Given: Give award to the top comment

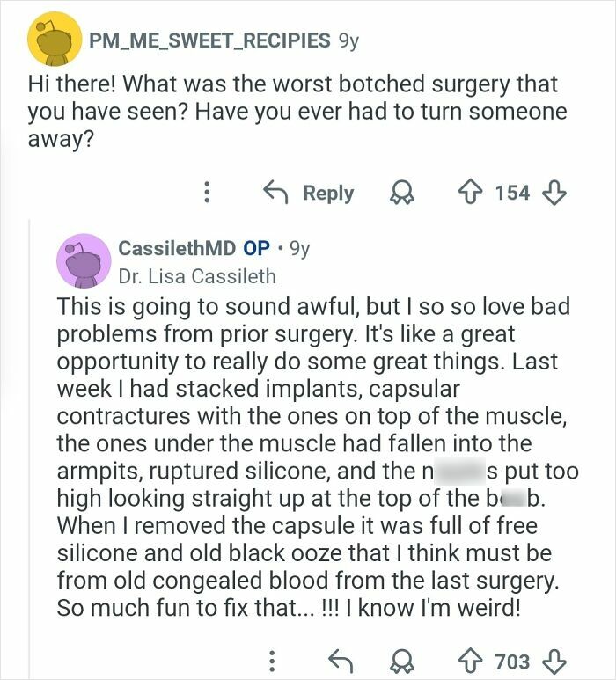Looking at the screenshot, I should click(401, 192).
